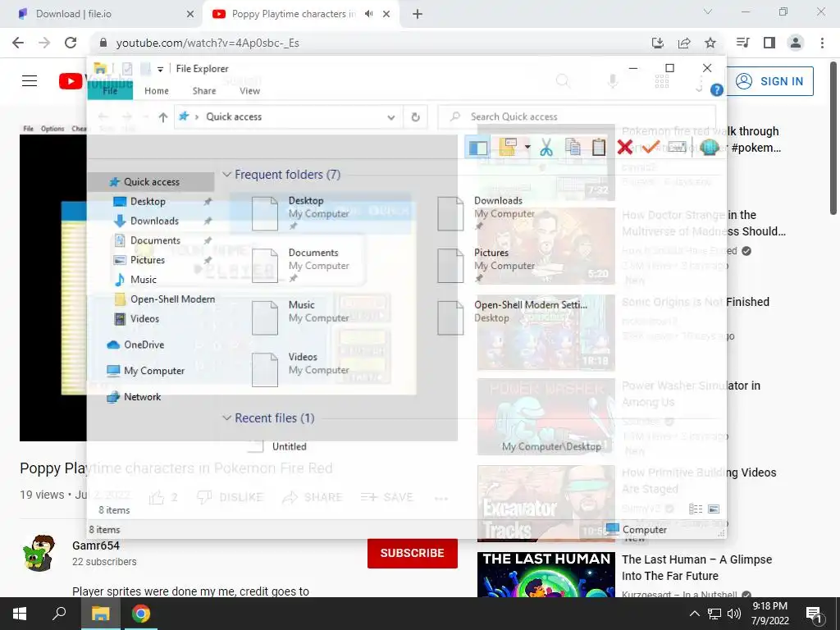Switch to details view icon in status bar

point(696,509)
